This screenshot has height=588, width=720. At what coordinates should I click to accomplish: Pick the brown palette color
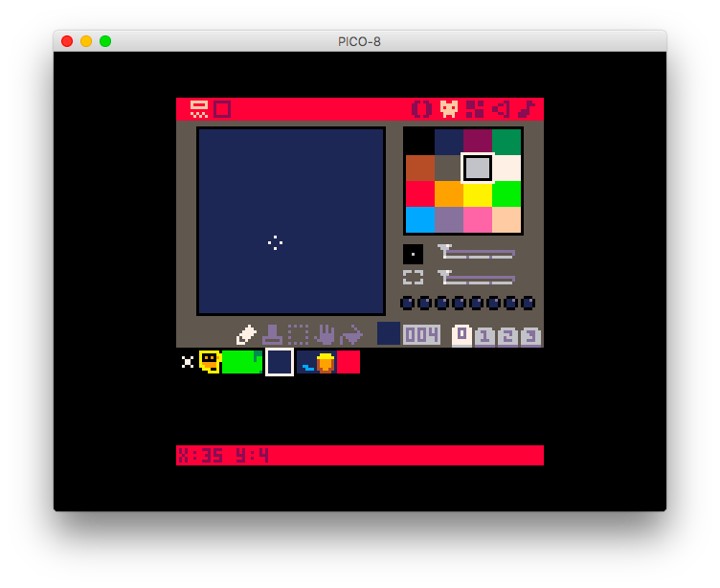pos(420,169)
